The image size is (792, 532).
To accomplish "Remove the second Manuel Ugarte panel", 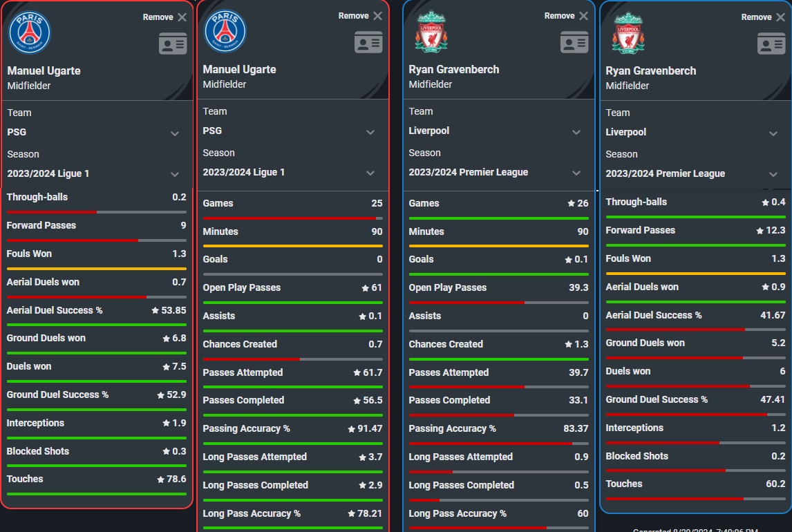I will click(x=360, y=16).
